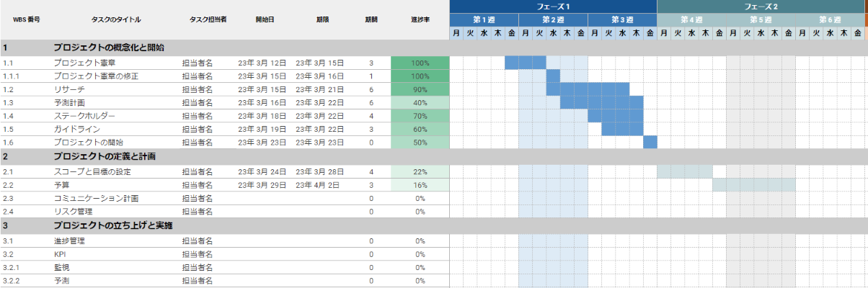Click the section row プロジェクトの定義と計画
The image size is (868, 288).
[105, 156]
